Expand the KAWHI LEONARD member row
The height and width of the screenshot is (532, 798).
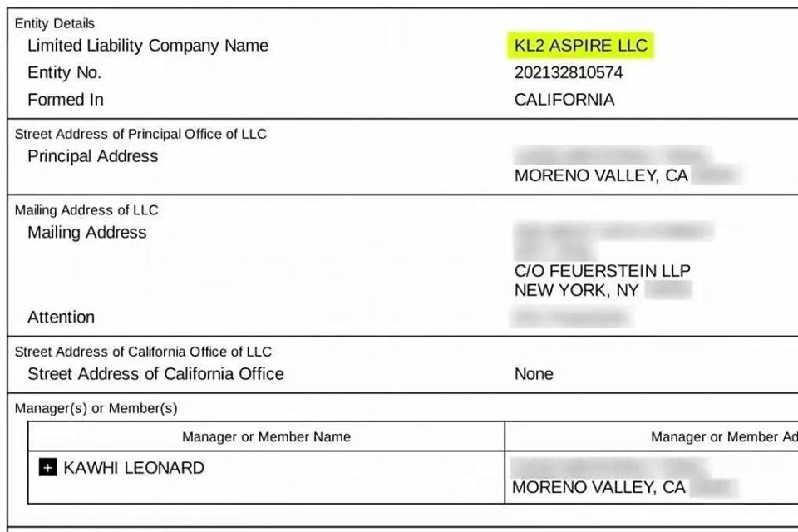click(x=48, y=468)
